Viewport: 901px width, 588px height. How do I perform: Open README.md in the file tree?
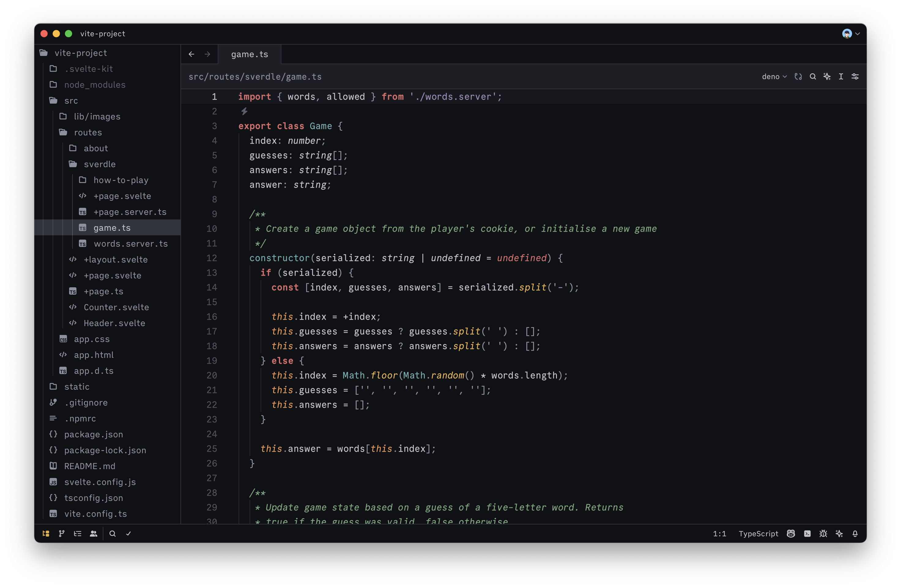pos(107,466)
